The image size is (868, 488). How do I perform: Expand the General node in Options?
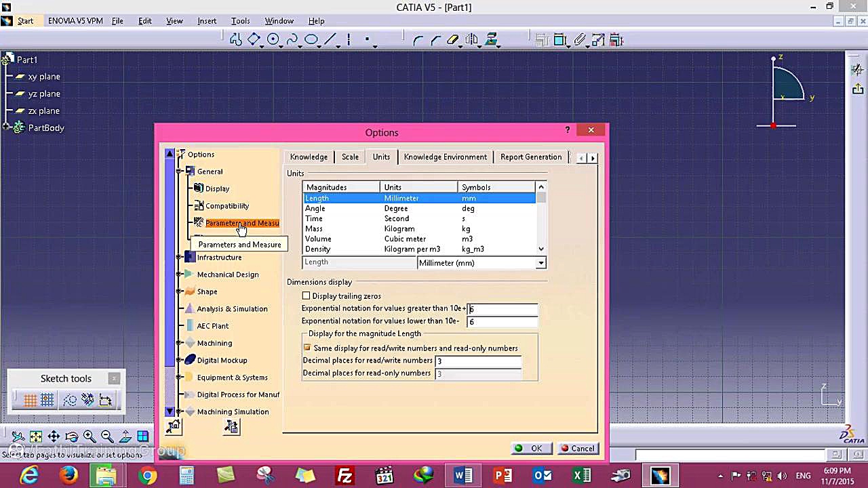pos(180,171)
